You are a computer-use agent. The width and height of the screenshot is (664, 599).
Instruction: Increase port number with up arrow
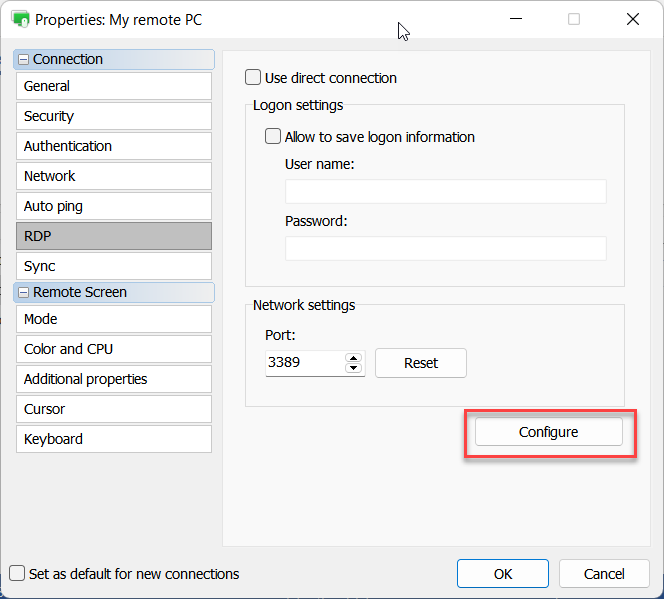(x=353, y=357)
